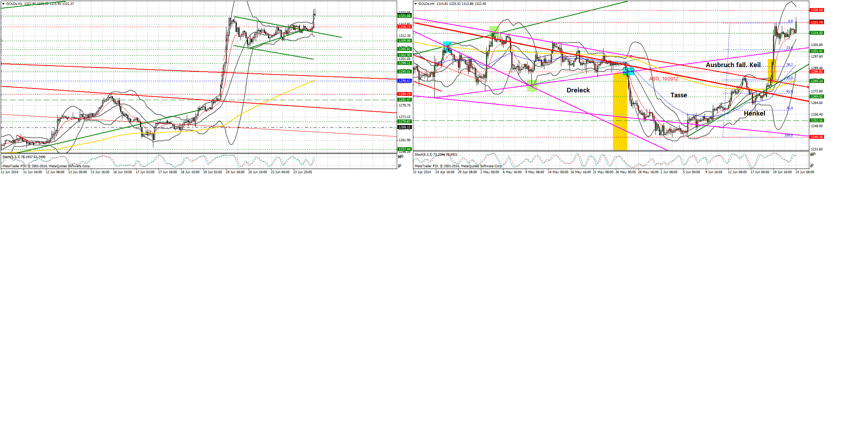Click the GOLDs,H1 chart title

(16, 3)
